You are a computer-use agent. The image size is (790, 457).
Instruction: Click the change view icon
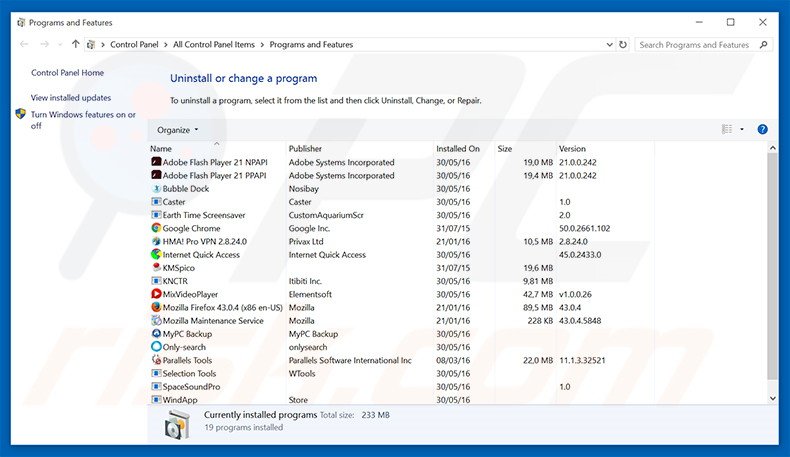[727, 129]
